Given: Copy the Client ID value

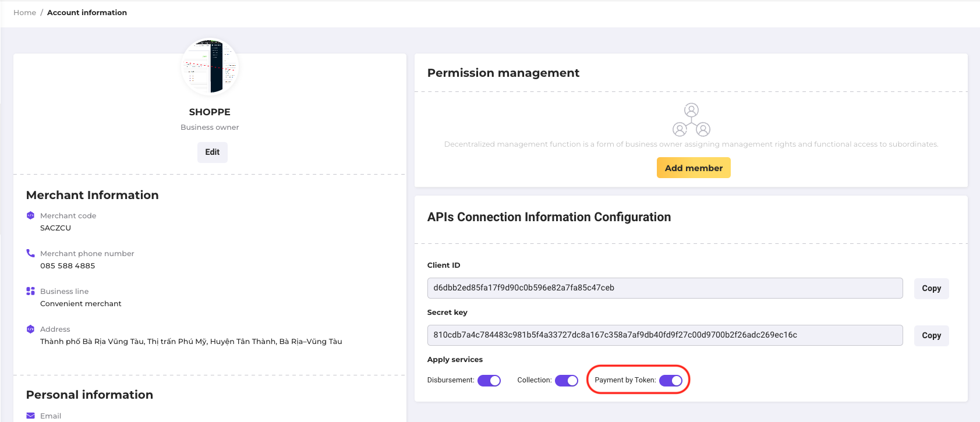Looking at the screenshot, I should [x=931, y=289].
